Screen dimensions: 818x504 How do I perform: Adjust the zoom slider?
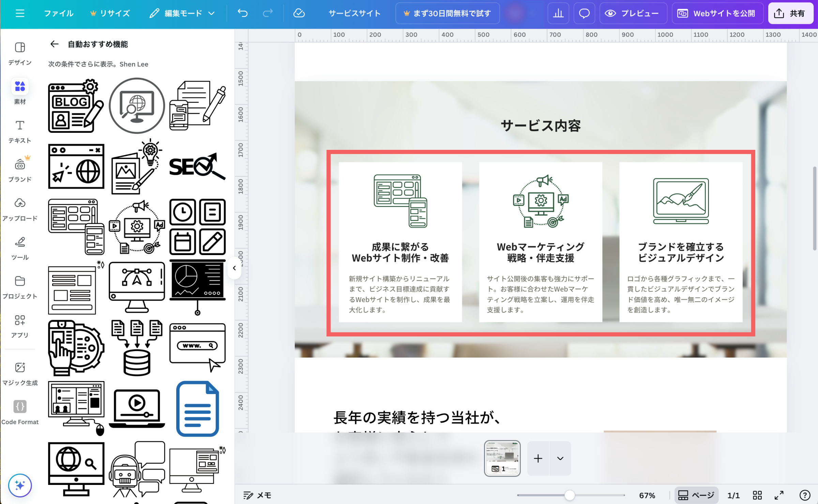point(570,495)
